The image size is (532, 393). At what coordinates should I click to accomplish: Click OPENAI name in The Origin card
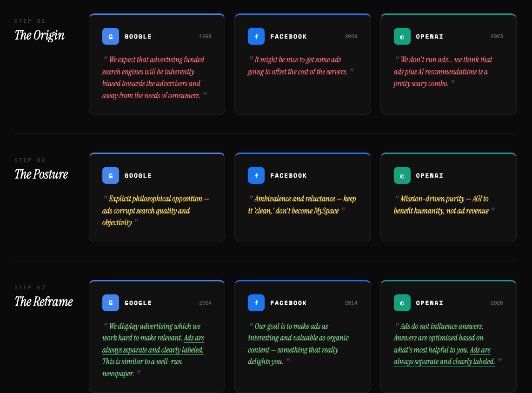point(430,36)
